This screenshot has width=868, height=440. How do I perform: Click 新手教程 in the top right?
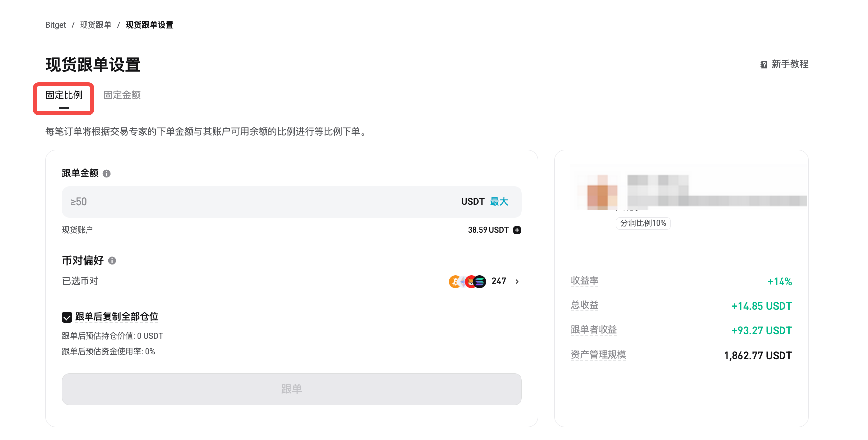tap(789, 64)
